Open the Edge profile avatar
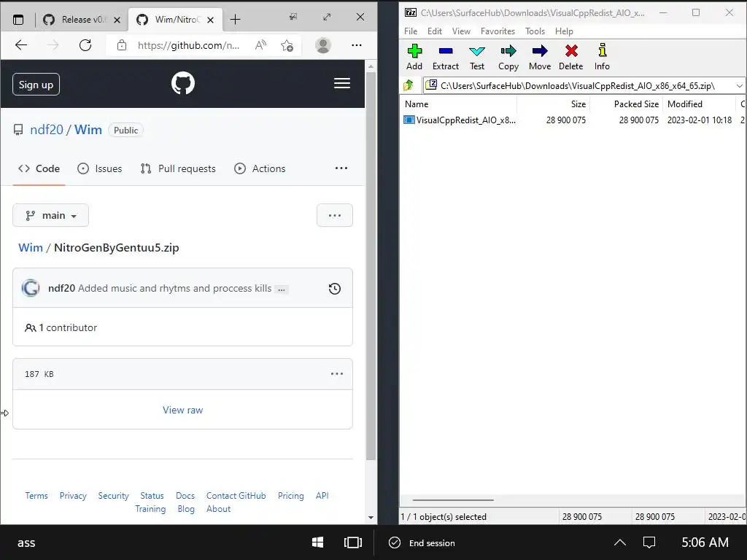747x560 pixels. [323, 45]
